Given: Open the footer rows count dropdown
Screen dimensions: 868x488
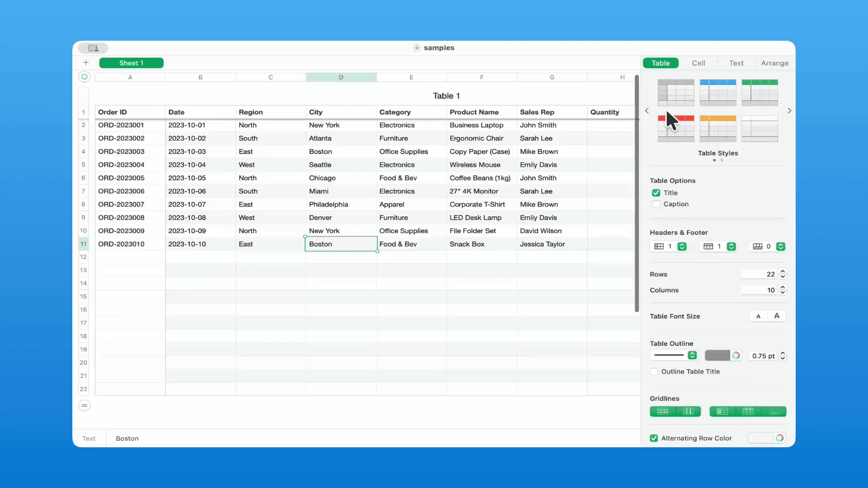Looking at the screenshot, I should pos(768,246).
